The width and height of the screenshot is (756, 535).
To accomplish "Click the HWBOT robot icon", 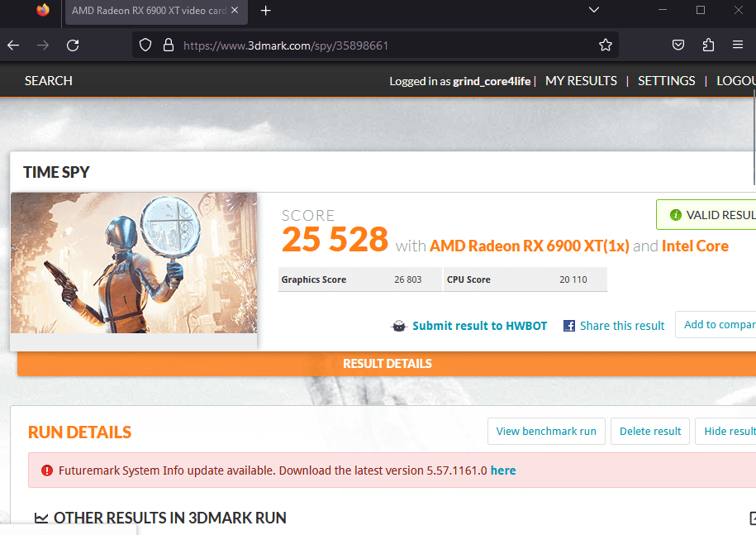I will click(x=399, y=326).
